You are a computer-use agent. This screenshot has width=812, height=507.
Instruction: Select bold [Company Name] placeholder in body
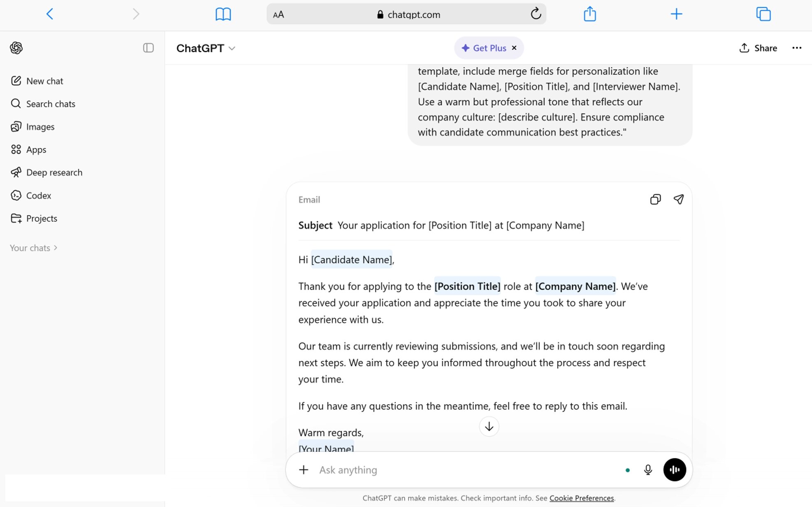[x=575, y=286]
